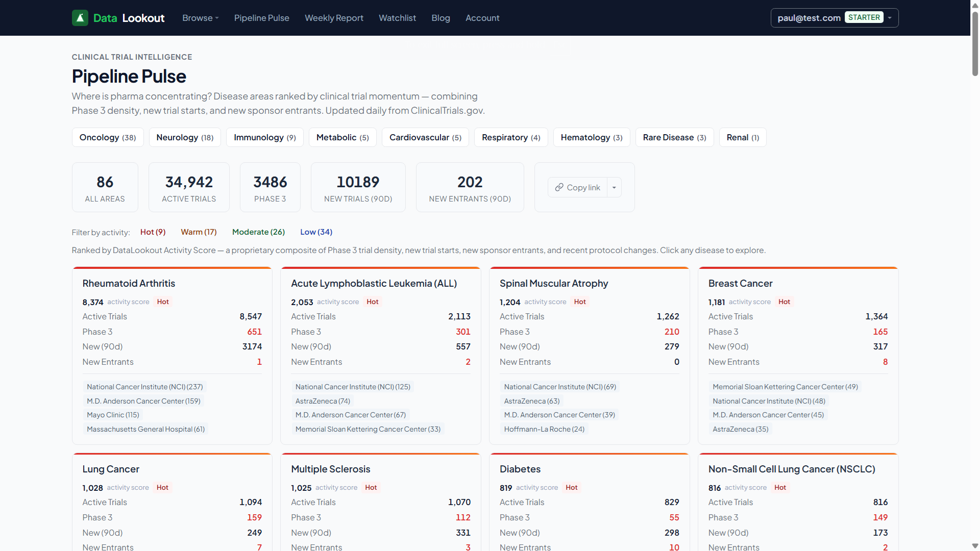Open the Spinal Muscular Atrophy card
The height and width of the screenshot is (551, 980).
coord(554,283)
